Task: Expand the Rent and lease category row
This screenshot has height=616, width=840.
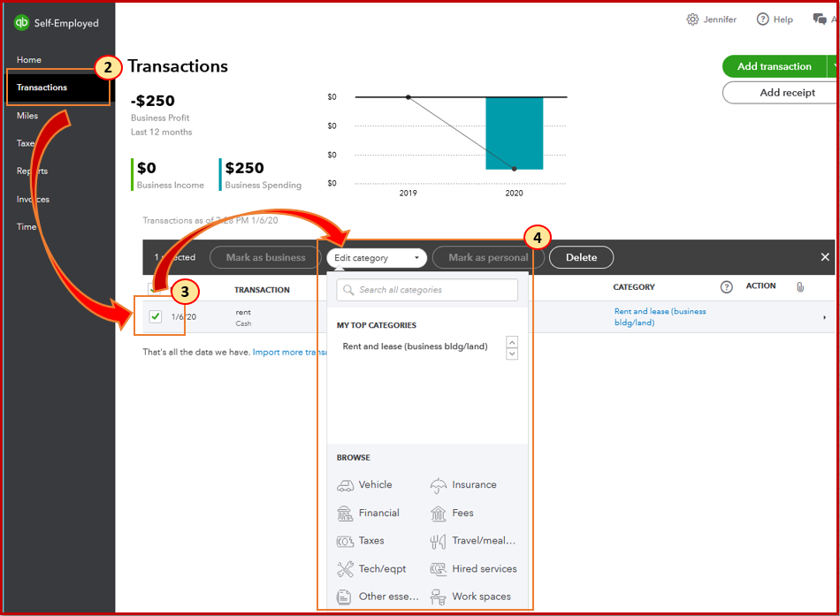Action: click(x=824, y=316)
